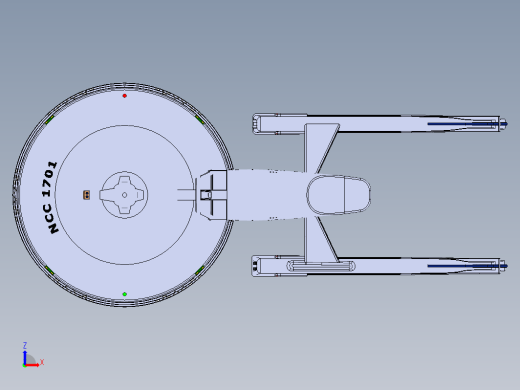Screen dimensions: 520x390
Task: Click the NCC 1701 hull lettering
Action: [50, 197]
